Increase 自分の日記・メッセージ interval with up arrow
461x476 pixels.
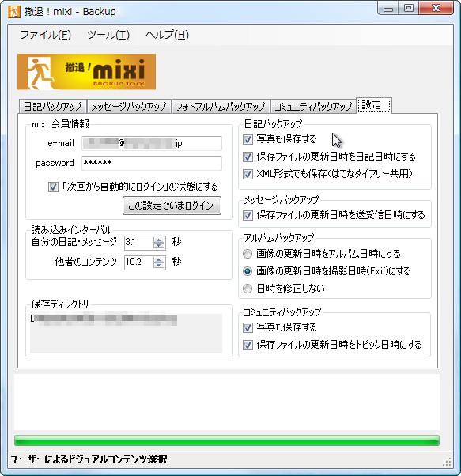click(159, 240)
